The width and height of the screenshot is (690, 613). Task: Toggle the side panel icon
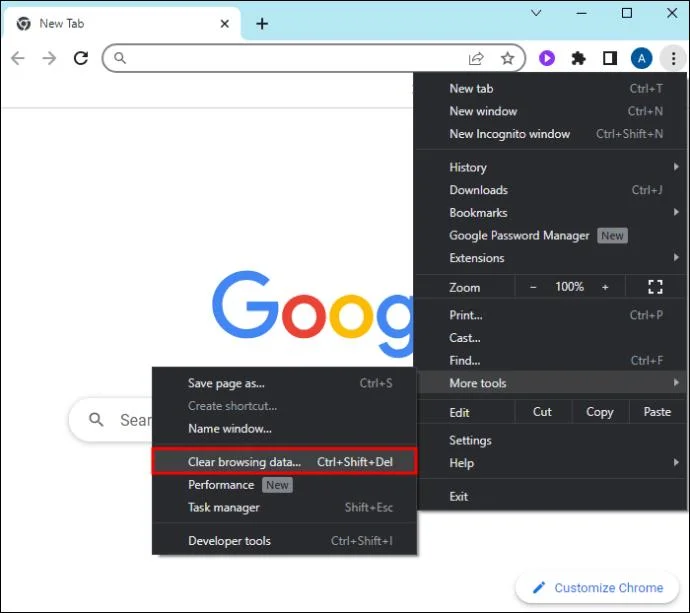click(610, 58)
